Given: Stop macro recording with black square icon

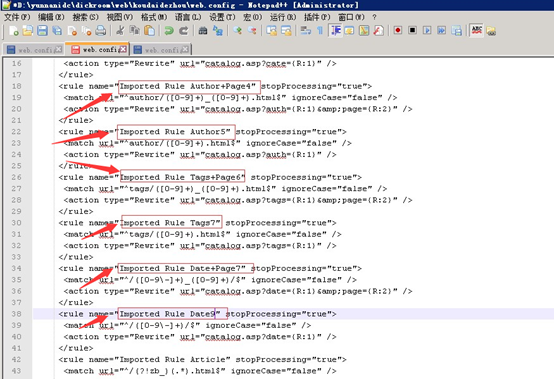Looking at the screenshot, I should [x=412, y=30].
